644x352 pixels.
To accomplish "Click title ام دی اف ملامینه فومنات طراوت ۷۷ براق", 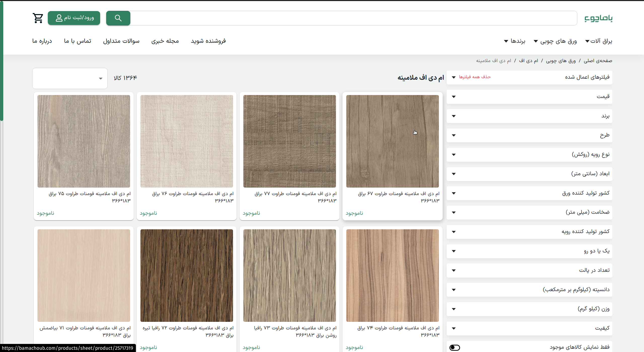I will [x=295, y=197].
